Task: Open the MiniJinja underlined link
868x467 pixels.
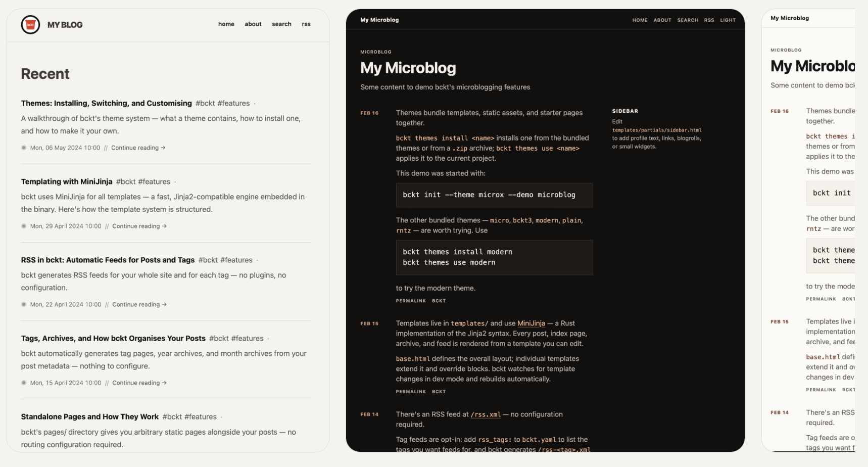Action: pyautogui.click(x=531, y=323)
